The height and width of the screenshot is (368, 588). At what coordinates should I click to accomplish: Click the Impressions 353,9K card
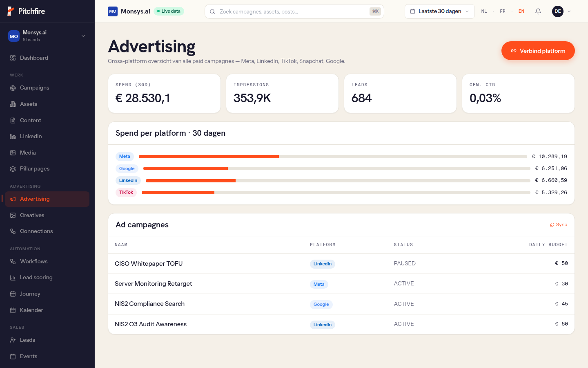282,93
